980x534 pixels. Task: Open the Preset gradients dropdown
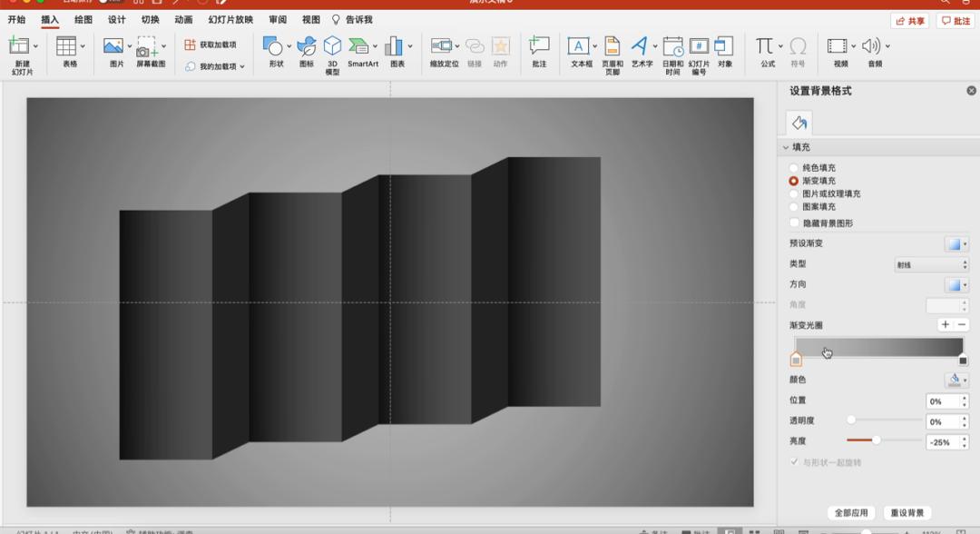(x=955, y=243)
